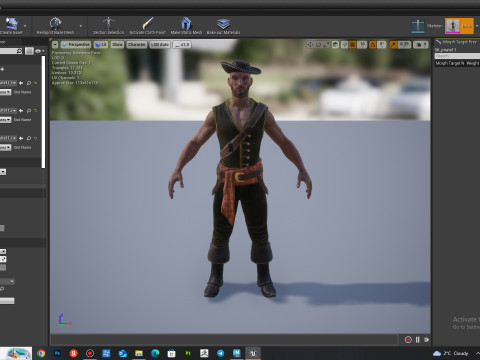Click the Activate Cloth Paint brush icon
This screenshot has height=360, width=480.
pos(147,23)
